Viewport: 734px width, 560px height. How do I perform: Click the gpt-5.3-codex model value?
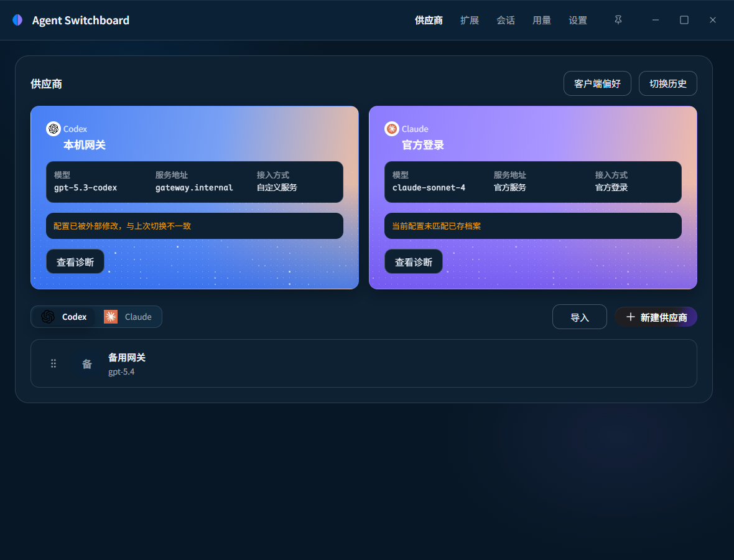(x=86, y=187)
